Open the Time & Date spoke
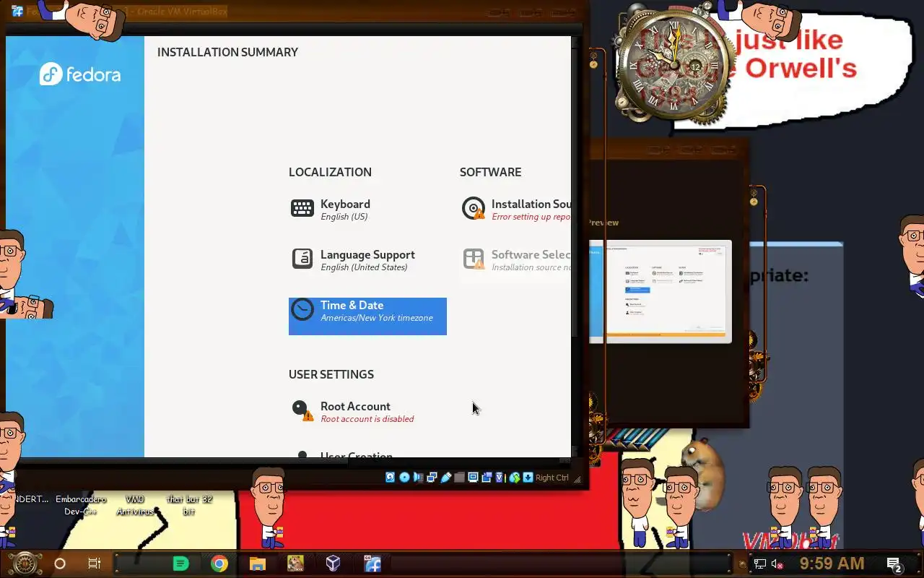The image size is (924, 578). click(x=367, y=316)
